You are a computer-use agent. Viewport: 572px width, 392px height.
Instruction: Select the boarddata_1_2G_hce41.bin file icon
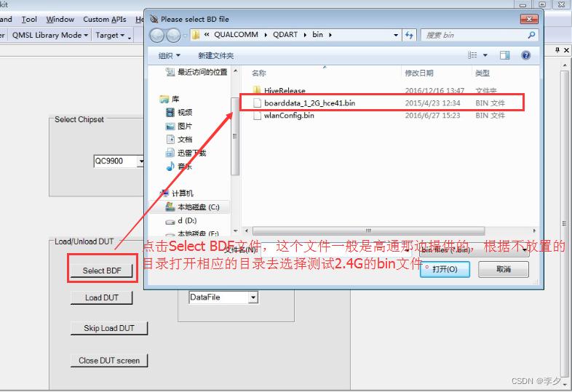(257, 103)
